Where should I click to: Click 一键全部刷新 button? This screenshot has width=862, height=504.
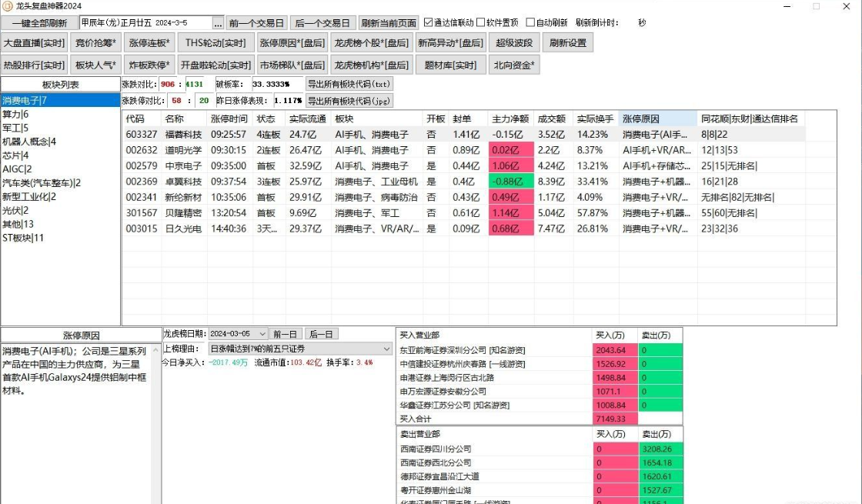(x=39, y=23)
